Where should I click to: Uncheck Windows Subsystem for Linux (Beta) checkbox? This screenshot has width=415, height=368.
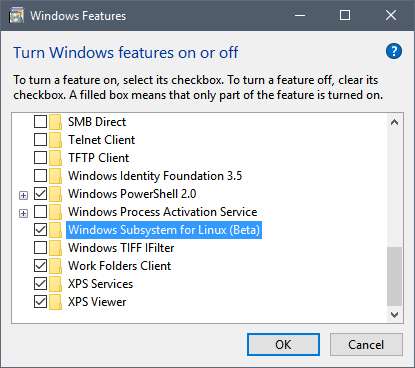click(40, 230)
